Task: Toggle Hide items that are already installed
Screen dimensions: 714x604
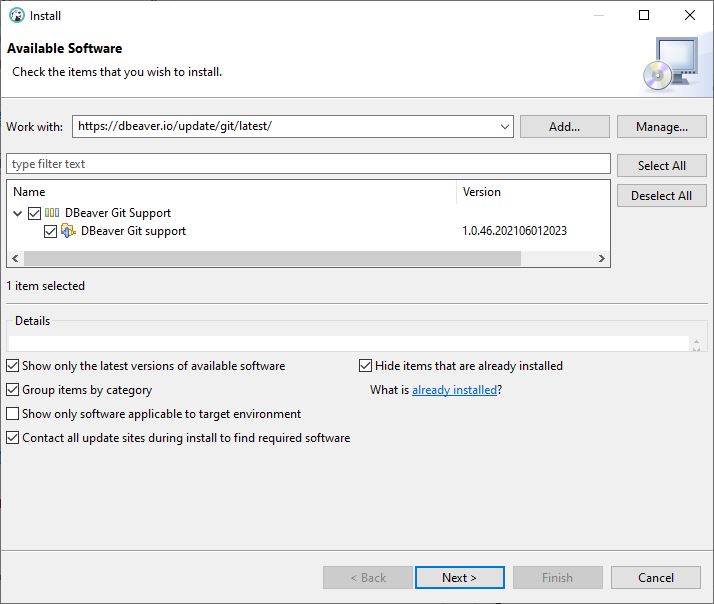Action: (x=366, y=366)
